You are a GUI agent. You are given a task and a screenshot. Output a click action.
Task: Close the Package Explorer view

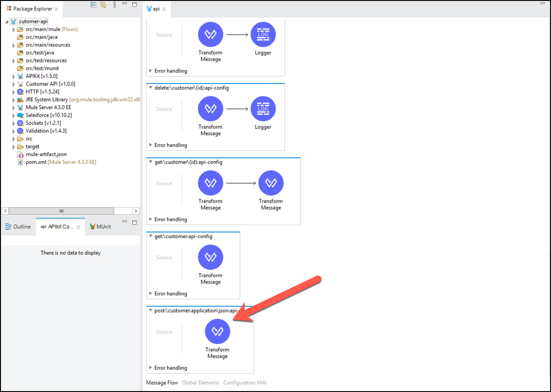point(56,9)
